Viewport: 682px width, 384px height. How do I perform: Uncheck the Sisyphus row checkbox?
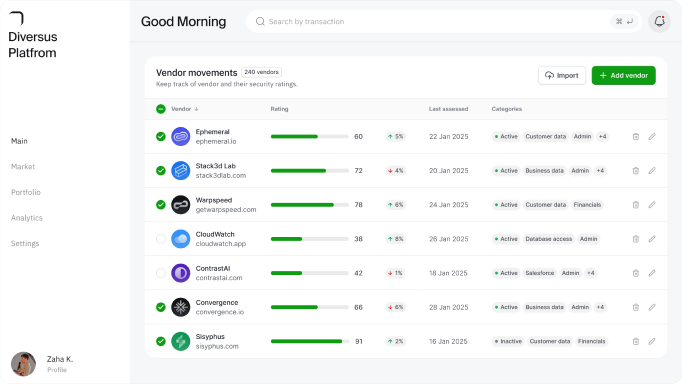click(x=160, y=341)
